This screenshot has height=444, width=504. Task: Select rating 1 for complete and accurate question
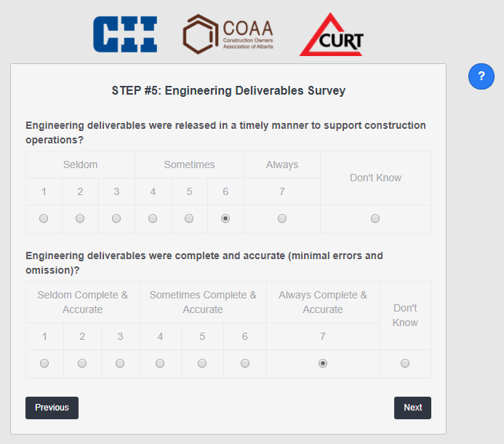pyautogui.click(x=44, y=363)
